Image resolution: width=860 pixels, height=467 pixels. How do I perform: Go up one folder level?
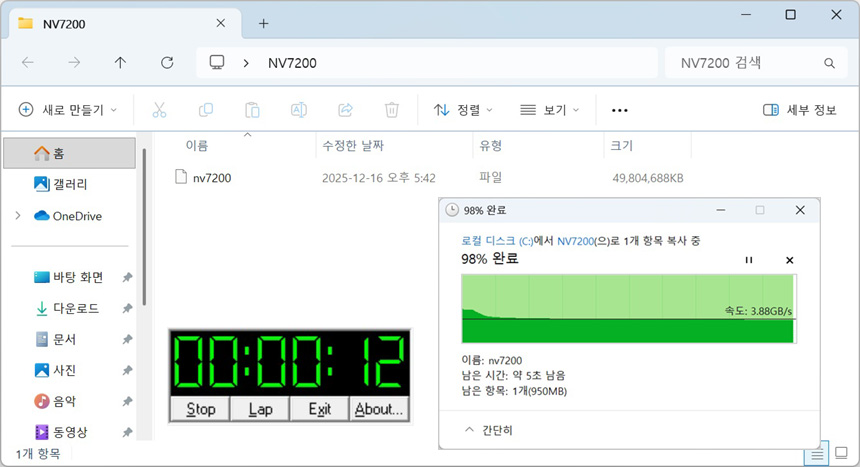point(121,63)
